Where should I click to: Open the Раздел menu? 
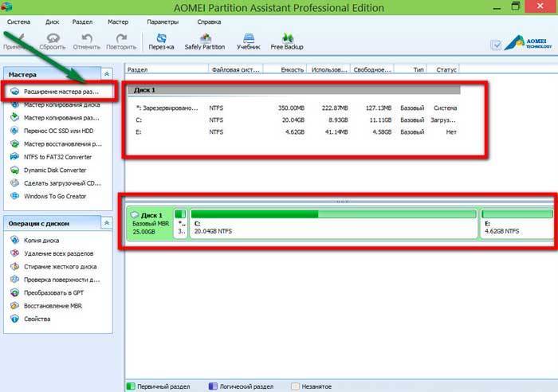[x=82, y=22]
